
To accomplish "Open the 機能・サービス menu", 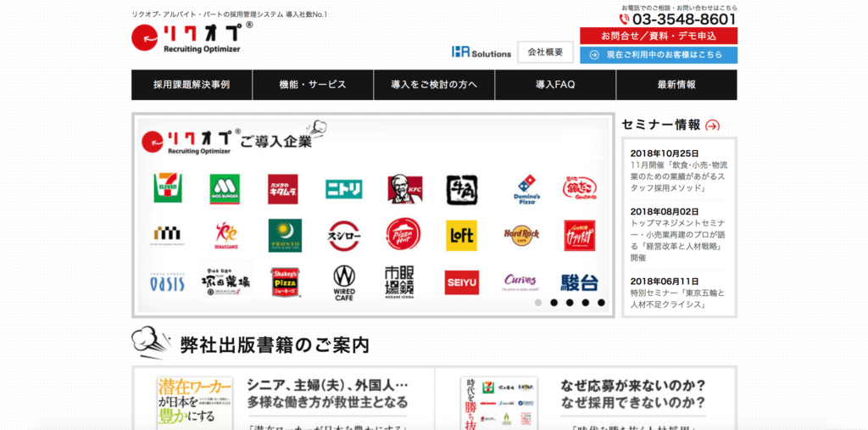I will (x=313, y=85).
